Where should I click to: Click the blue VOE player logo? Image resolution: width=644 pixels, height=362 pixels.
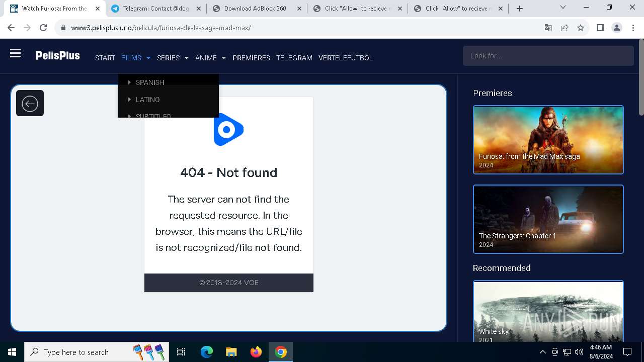click(x=228, y=130)
